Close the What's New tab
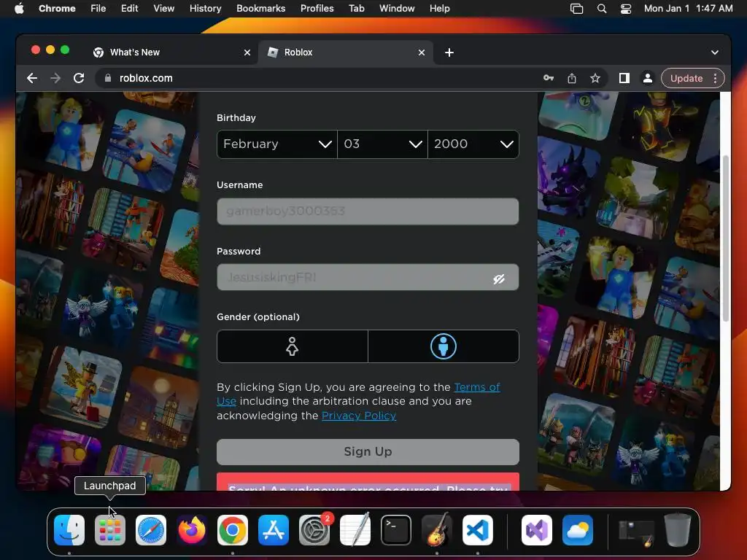 pos(247,52)
